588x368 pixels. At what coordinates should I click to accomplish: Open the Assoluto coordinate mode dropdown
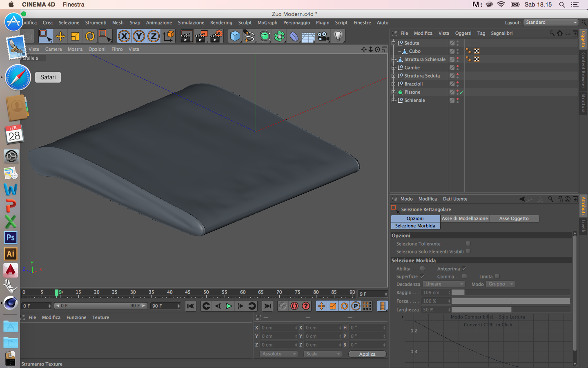(278, 354)
